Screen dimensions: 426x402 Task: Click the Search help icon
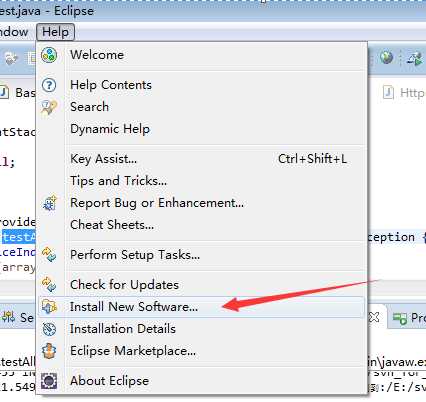click(x=49, y=107)
